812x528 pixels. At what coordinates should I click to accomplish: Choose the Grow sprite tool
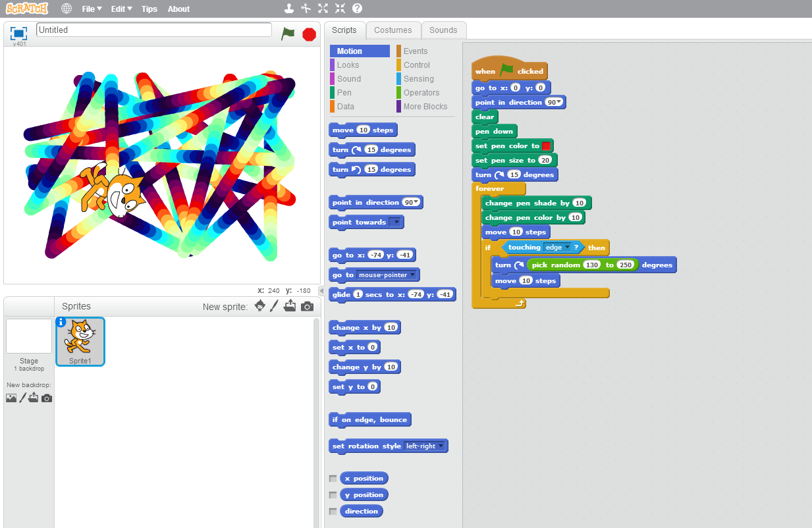pos(323,9)
